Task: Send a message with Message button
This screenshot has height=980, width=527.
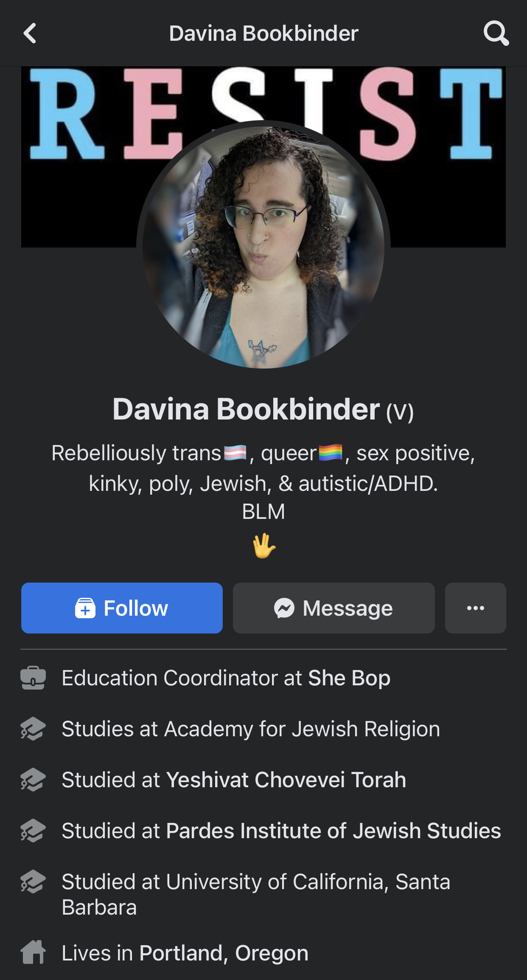Action: coord(334,608)
